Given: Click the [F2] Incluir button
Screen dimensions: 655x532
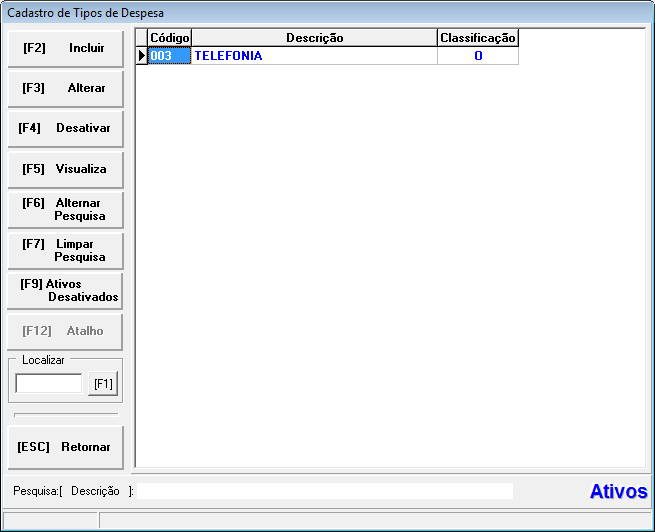Looking at the screenshot, I should click(65, 48).
